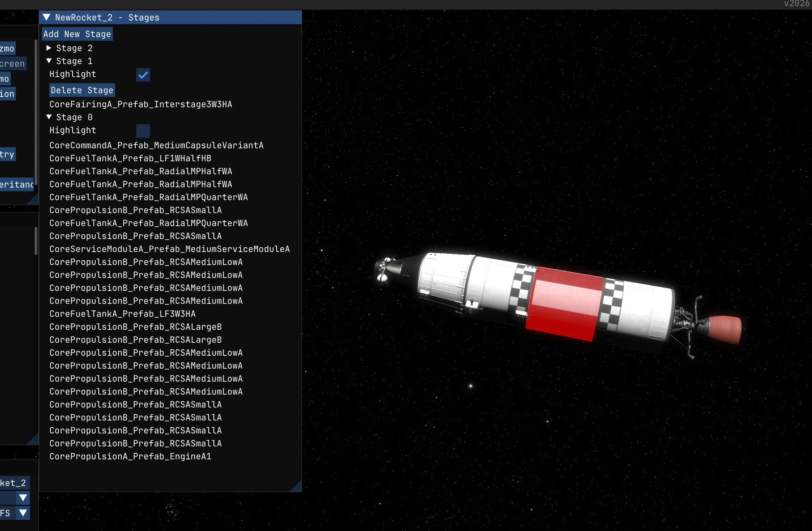
Task: Select CorePropulsionA_Prefab_EngineA1 entry
Action: [130, 456]
